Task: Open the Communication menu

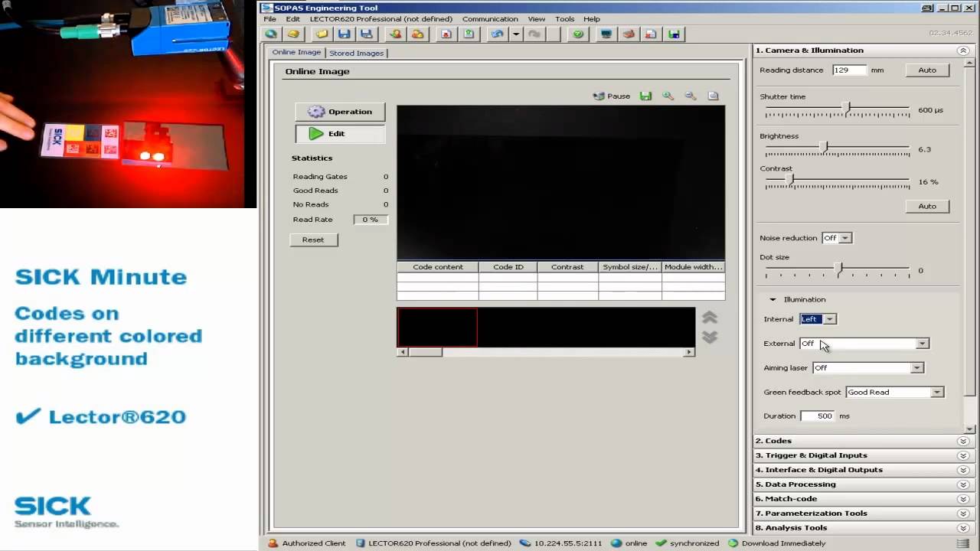Action: pyautogui.click(x=490, y=19)
